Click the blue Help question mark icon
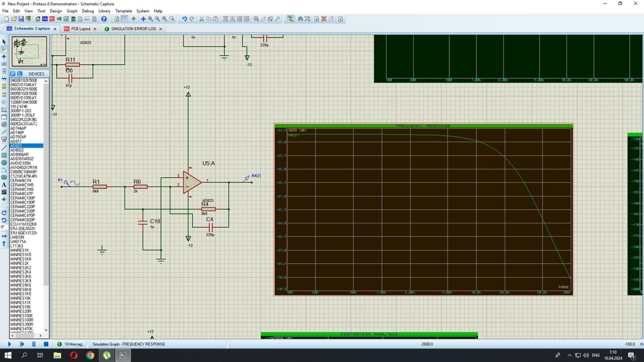This screenshot has width=644, height=362. pos(104,19)
